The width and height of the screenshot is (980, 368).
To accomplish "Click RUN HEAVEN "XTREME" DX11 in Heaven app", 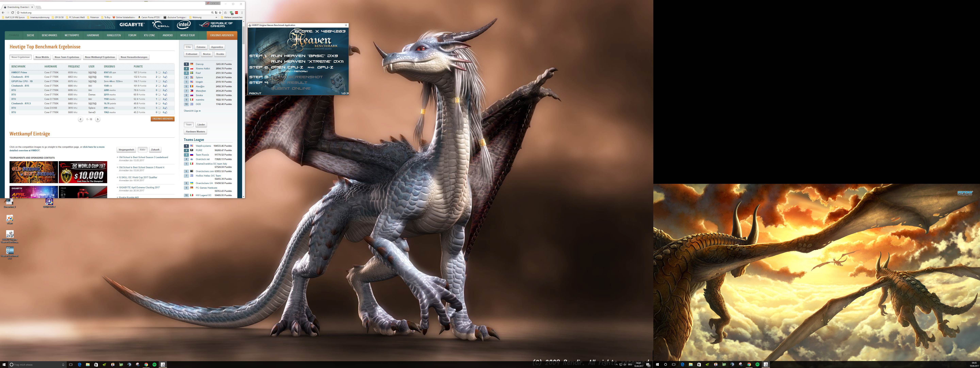I will (307, 61).
